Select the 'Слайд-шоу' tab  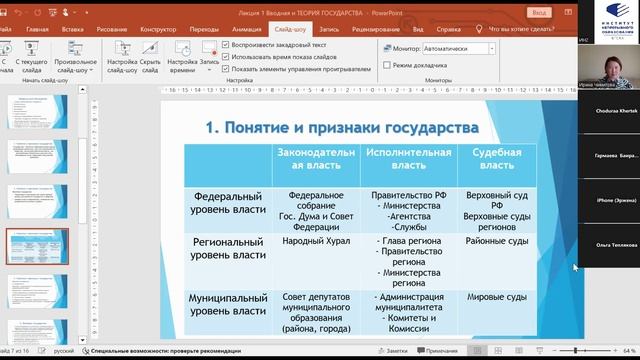290,29
